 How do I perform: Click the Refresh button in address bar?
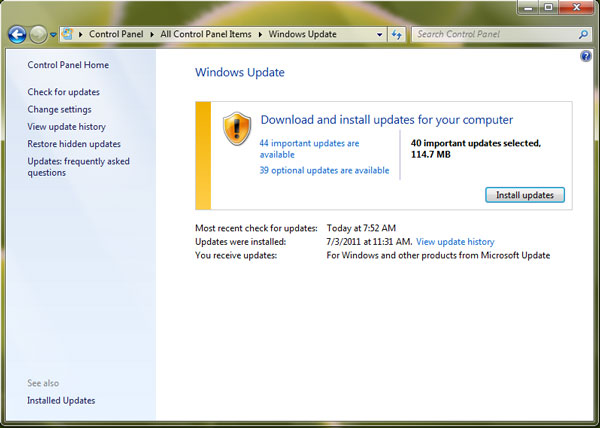tap(396, 34)
